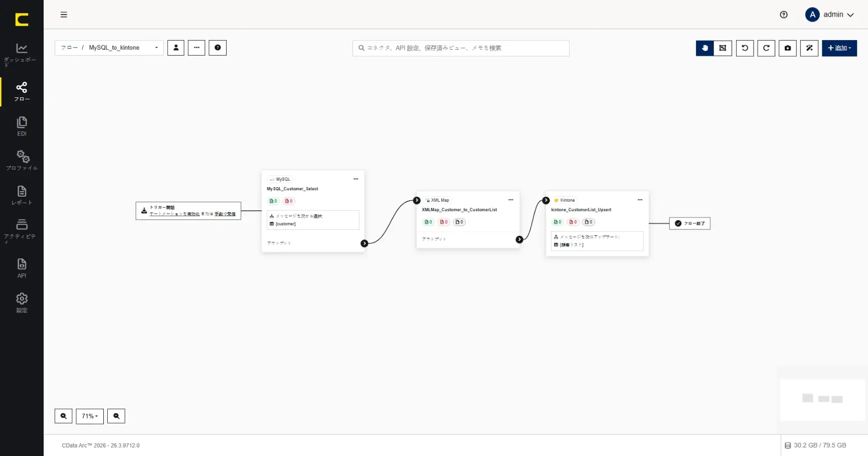The width and height of the screenshot is (868, 456).
Task: Click the フロー終了 end node
Action: 690,223
